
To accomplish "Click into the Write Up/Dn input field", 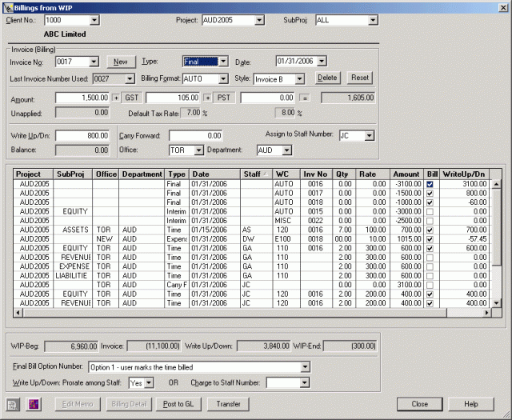I will click(82, 136).
